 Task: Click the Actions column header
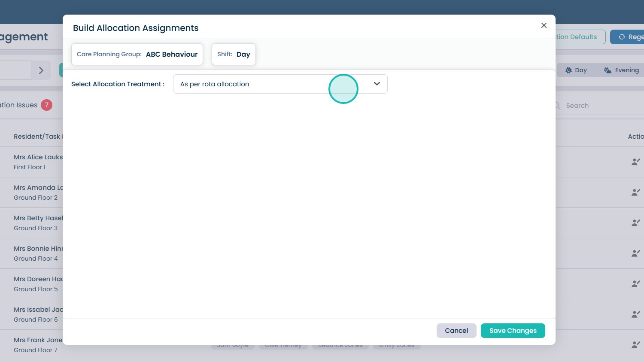point(636,137)
